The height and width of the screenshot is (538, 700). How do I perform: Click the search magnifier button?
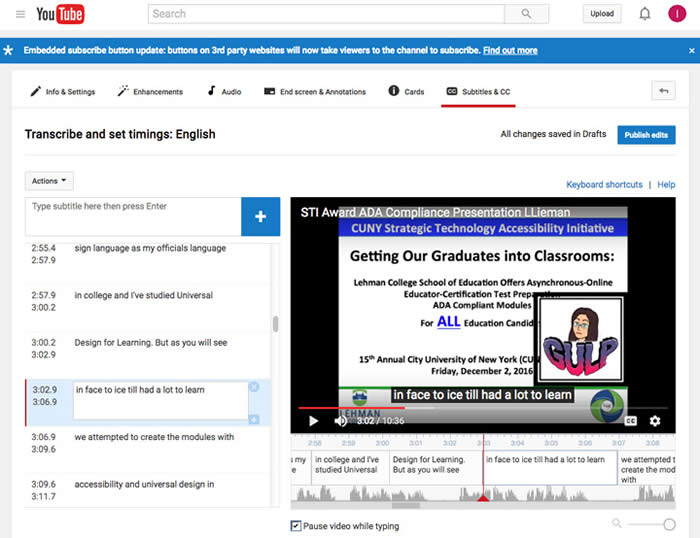click(x=526, y=14)
